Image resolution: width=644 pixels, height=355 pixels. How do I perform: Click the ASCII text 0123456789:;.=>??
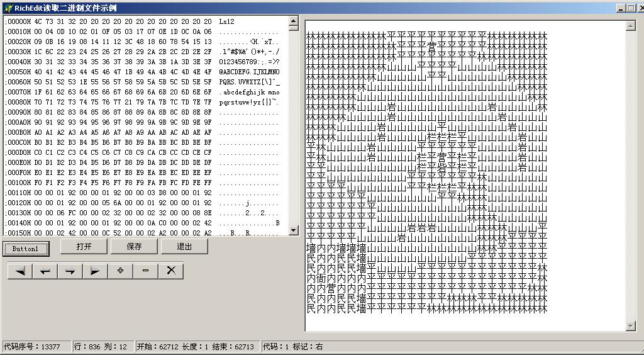pyautogui.click(x=249, y=62)
